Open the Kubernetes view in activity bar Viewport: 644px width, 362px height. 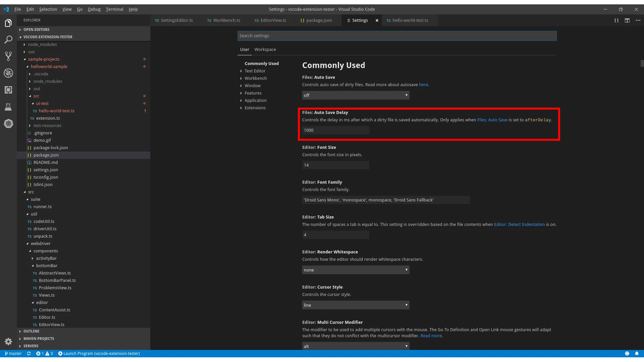click(8, 123)
